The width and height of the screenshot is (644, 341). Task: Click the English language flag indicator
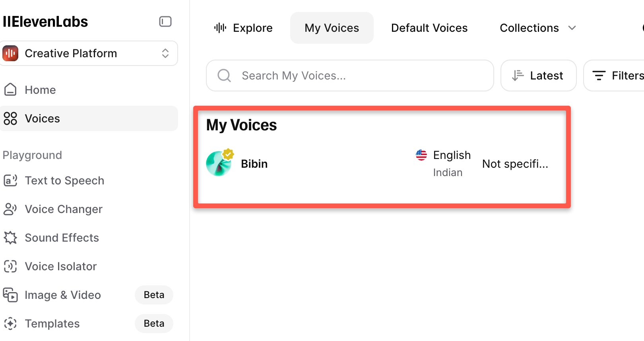pyautogui.click(x=421, y=155)
